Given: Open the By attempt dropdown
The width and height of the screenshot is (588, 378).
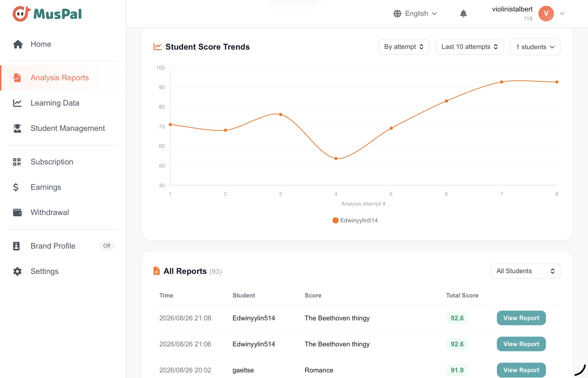Looking at the screenshot, I should click(x=403, y=47).
